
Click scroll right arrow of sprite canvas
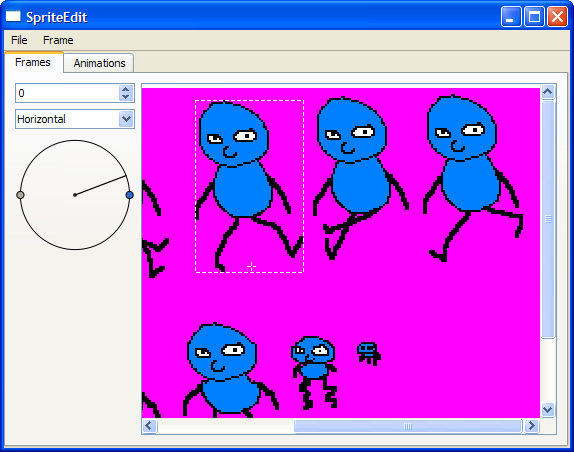click(x=532, y=426)
